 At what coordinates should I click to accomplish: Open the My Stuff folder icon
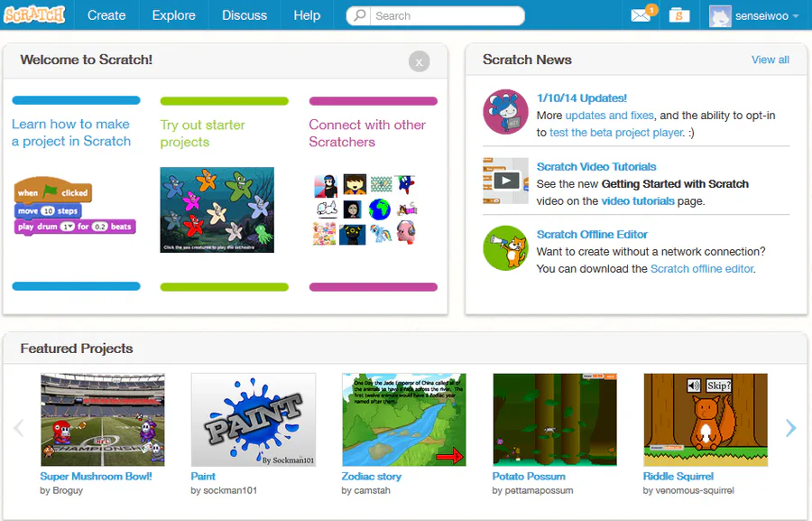678,15
